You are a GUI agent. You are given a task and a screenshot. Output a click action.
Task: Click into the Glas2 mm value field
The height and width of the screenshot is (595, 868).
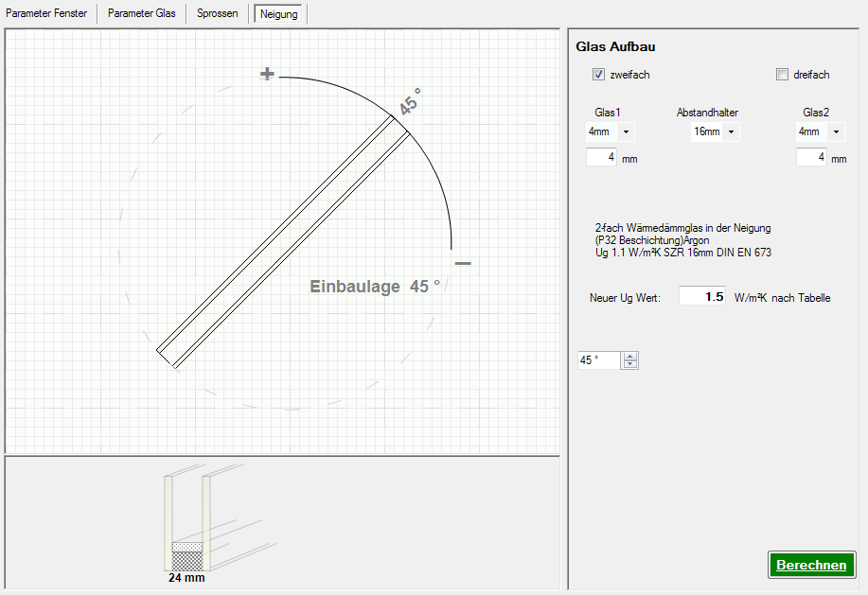[811, 157]
